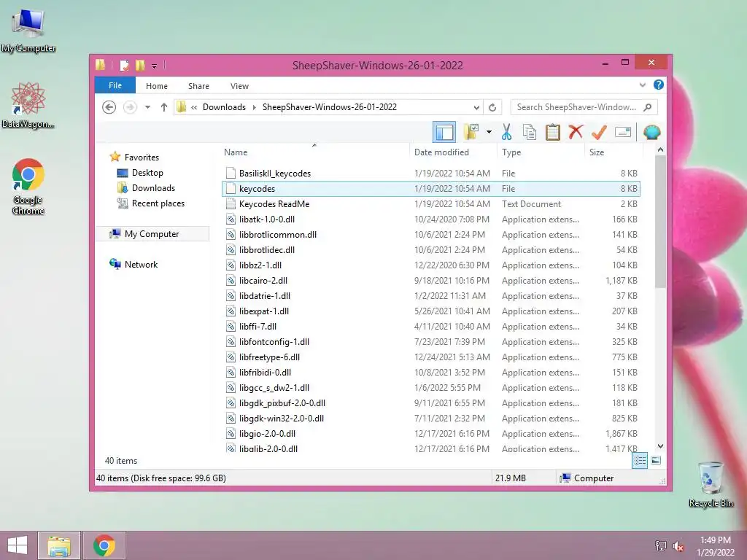Launch Chrome from the taskbar

click(104, 545)
